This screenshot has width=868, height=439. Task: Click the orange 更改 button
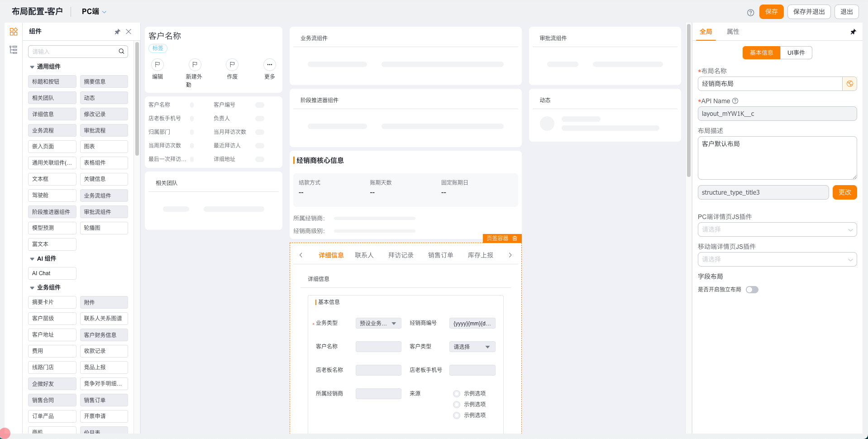point(844,192)
